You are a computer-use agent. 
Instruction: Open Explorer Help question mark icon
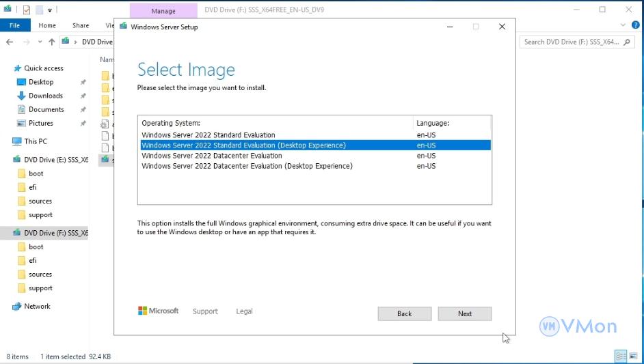tap(635, 25)
